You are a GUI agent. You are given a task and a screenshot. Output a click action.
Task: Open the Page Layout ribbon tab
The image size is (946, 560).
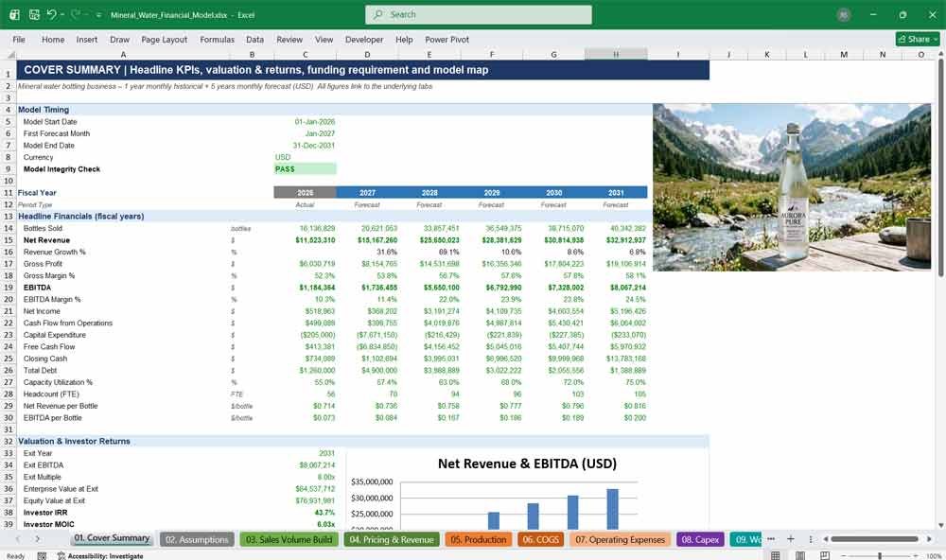[164, 39]
